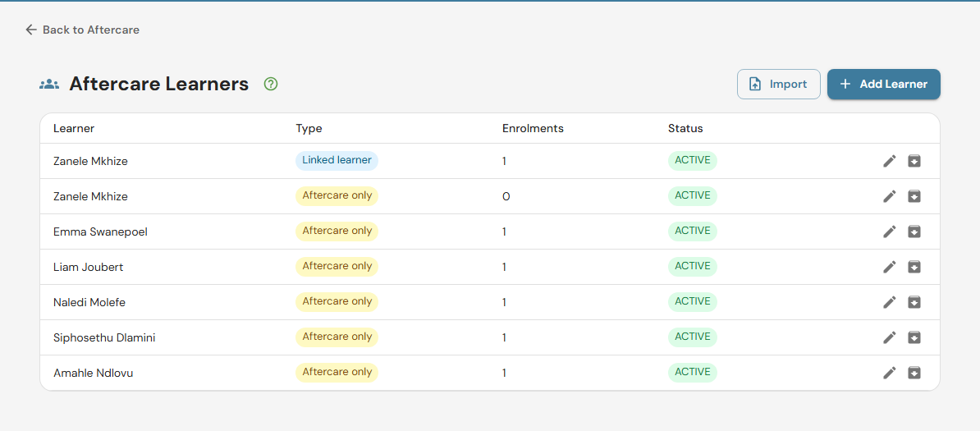Viewport: 980px width, 431px height.
Task: Archive Amahle Ndlovu
Action: pyautogui.click(x=914, y=373)
